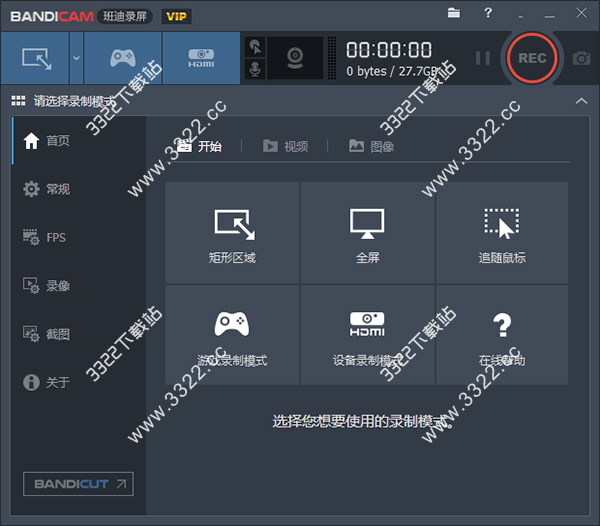The width and height of the screenshot is (600, 526).
Task: Open the 截图 screenshot settings sidebar item
Action: click(78, 334)
